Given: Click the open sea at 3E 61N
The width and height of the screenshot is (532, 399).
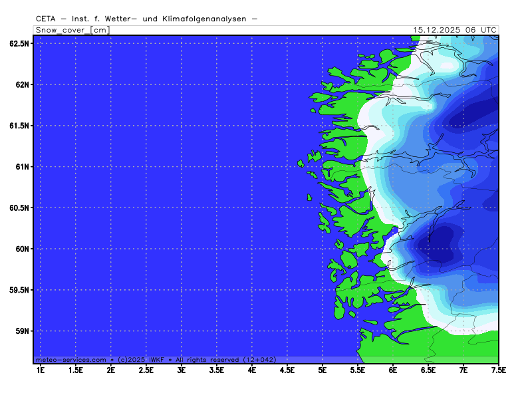Looking at the screenshot, I should [182, 166].
